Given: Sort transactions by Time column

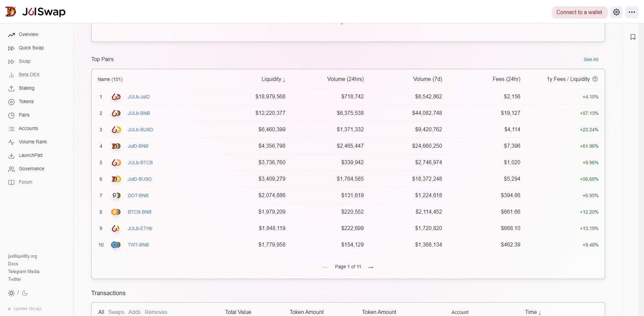Looking at the screenshot, I should click(533, 312).
